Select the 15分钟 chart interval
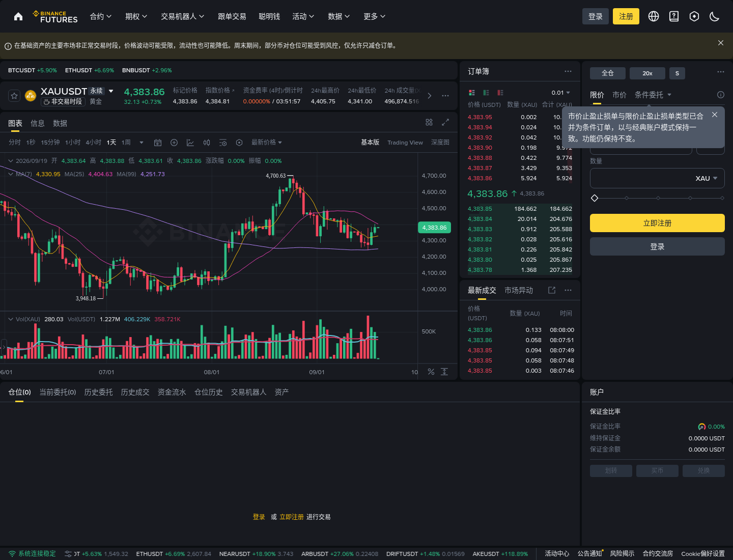 [x=50, y=143]
